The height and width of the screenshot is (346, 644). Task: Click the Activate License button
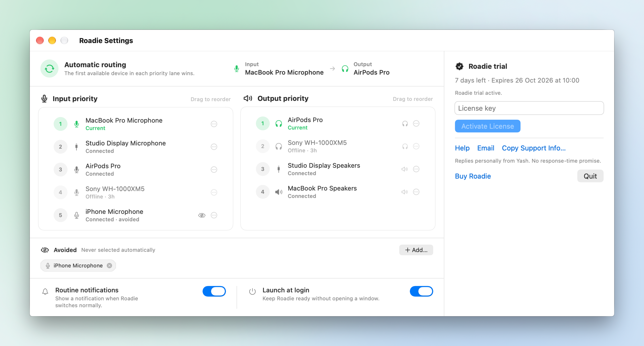[488, 126]
